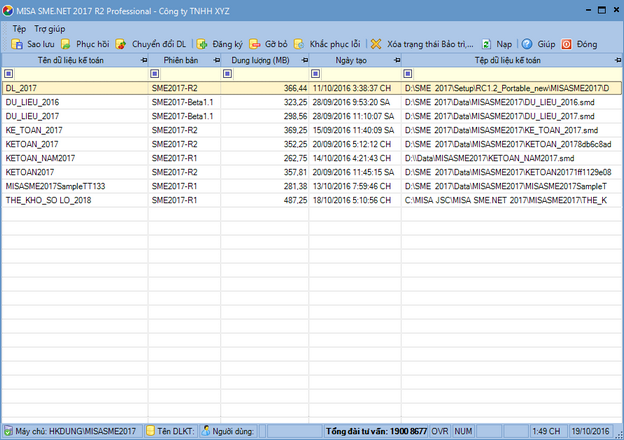Screen dimensions: 624x440
Task: Pin the Dung lượng (MB) column
Action: click(x=305, y=60)
